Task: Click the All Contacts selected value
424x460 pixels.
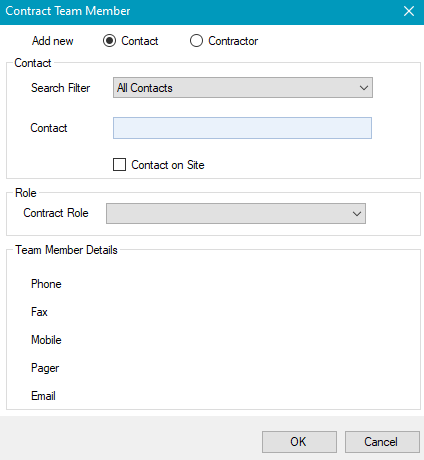Action: (x=145, y=88)
